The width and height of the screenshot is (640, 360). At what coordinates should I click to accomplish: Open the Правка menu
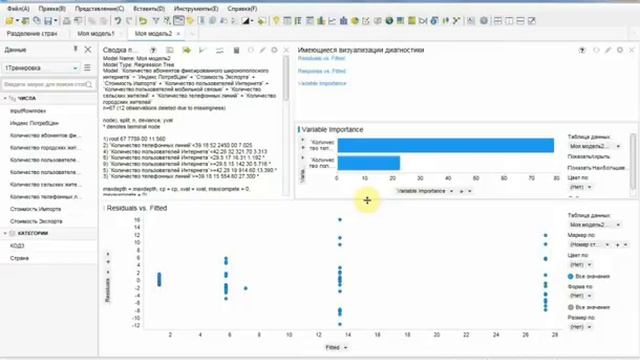pos(51,8)
